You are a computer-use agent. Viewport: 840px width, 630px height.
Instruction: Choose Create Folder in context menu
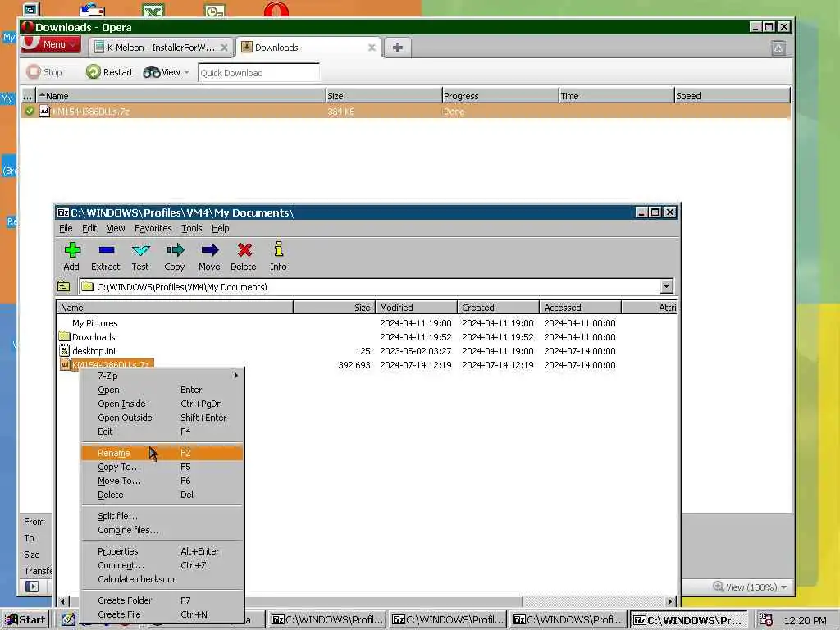[162, 600]
